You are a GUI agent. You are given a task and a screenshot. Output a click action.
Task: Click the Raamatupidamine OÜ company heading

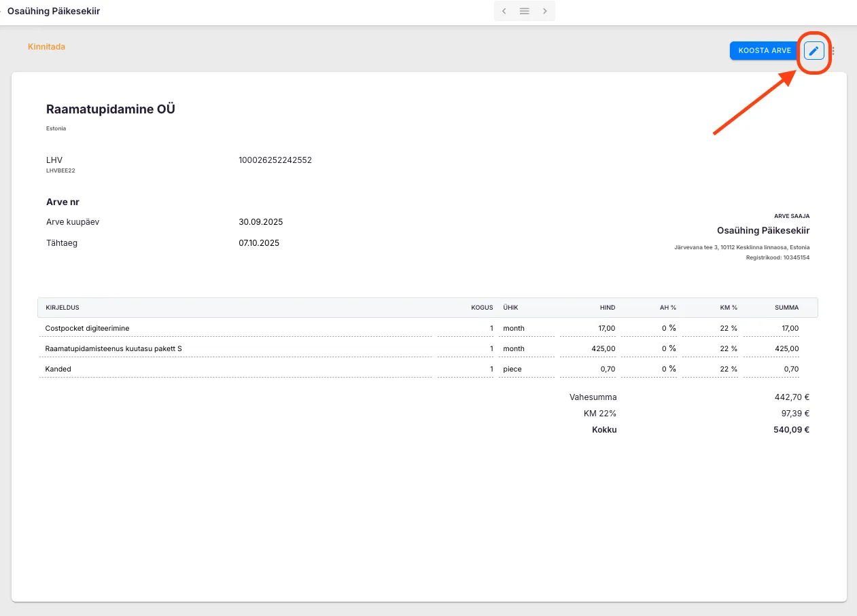(x=111, y=109)
